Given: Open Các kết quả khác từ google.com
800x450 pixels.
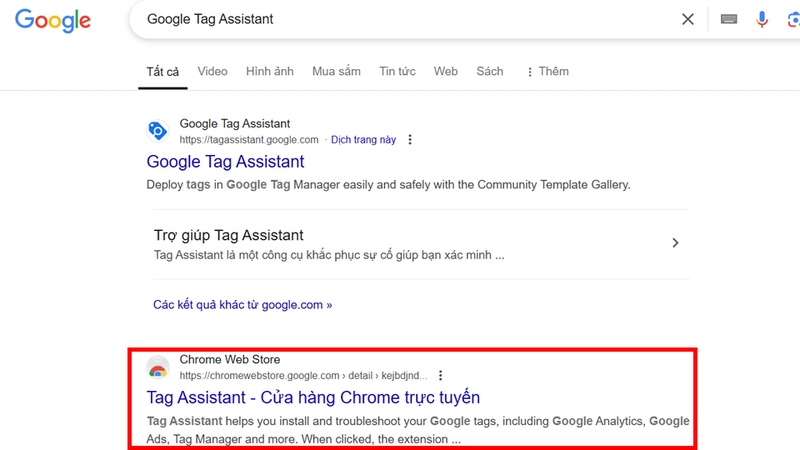Looking at the screenshot, I should tap(242, 305).
